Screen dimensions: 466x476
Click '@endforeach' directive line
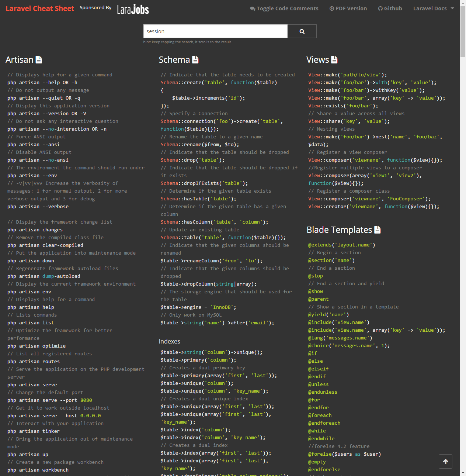point(324,423)
